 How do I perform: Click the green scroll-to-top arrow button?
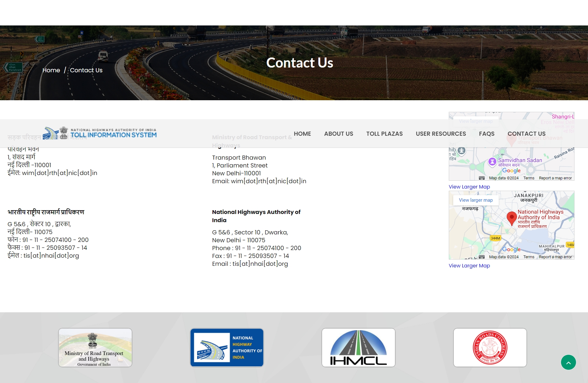pyautogui.click(x=569, y=363)
